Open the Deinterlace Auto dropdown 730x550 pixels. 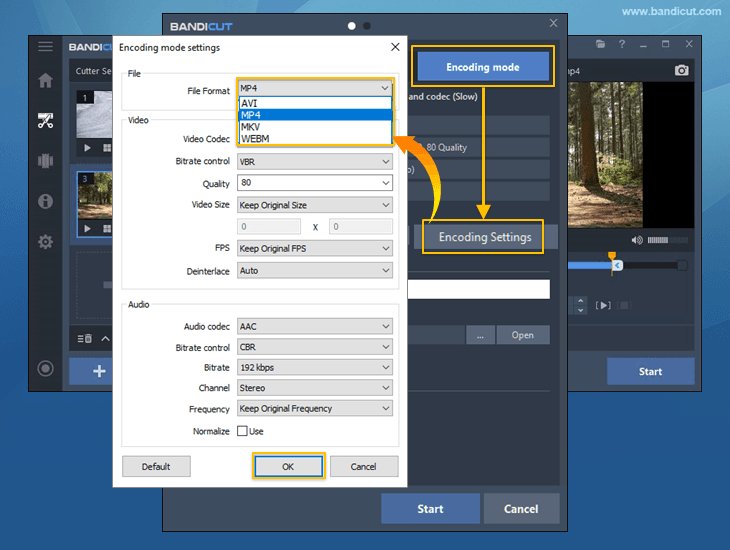[315, 271]
